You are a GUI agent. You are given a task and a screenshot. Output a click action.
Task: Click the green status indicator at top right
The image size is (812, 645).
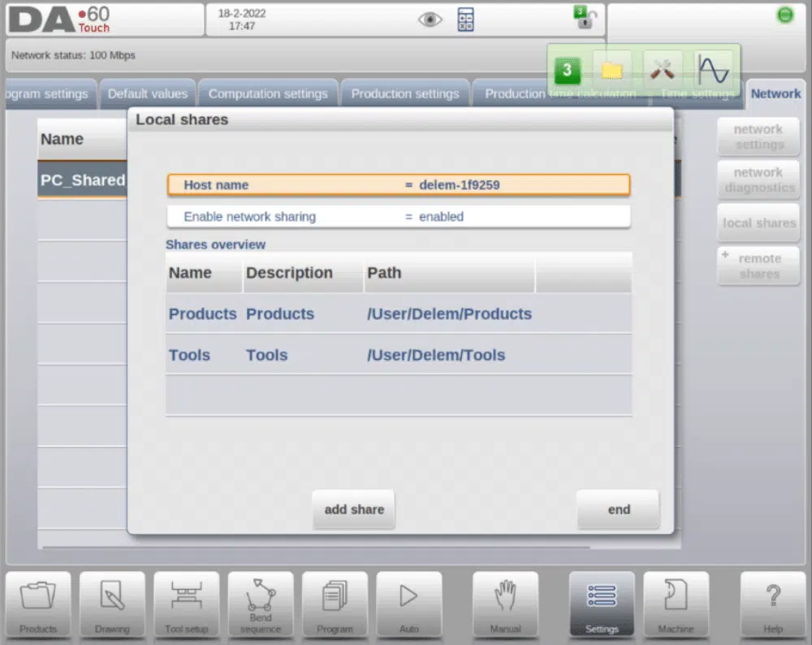click(x=785, y=15)
